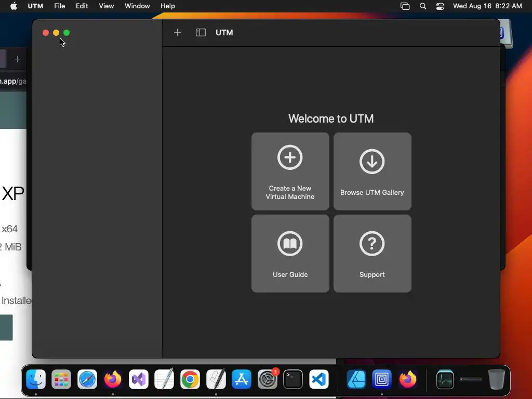Click the address bar in background browser
This screenshot has height=399, width=532.
[13, 81]
